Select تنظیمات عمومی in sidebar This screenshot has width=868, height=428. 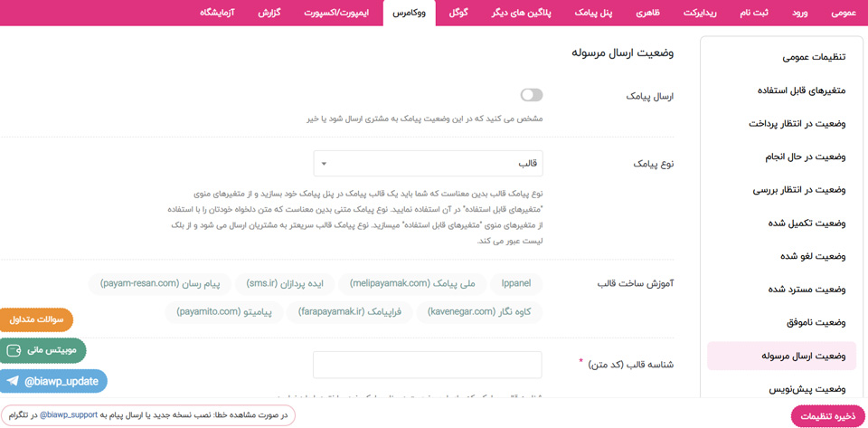click(x=781, y=58)
